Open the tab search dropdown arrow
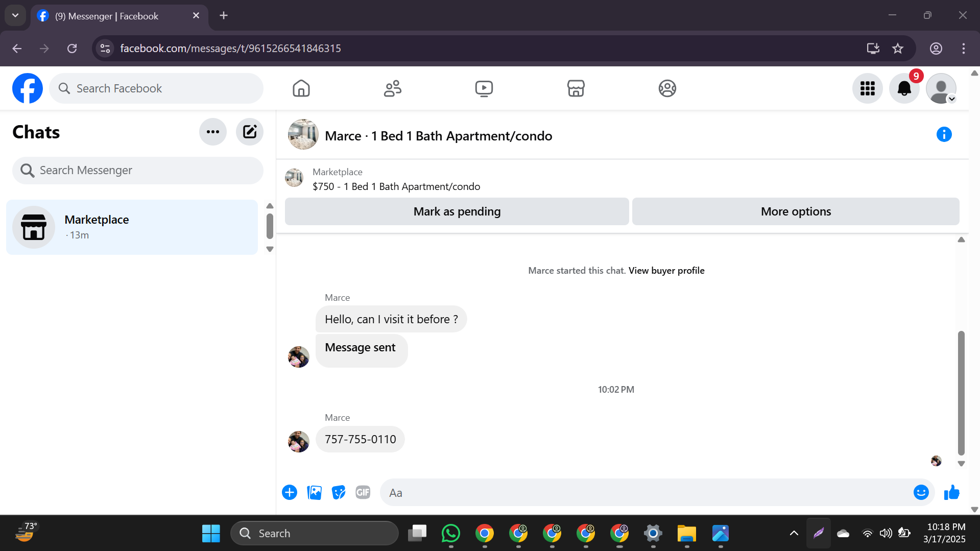This screenshot has width=980, height=551. tap(15, 15)
